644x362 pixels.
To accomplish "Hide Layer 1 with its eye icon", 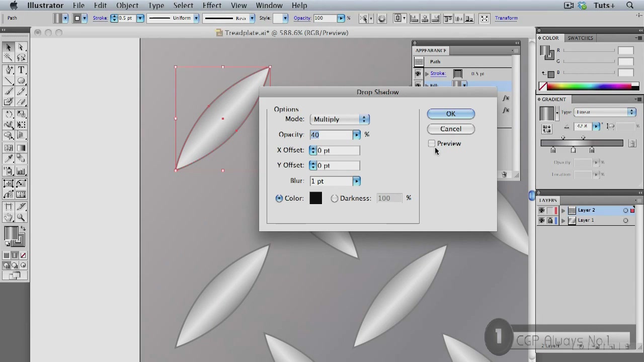I will [542, 221].
